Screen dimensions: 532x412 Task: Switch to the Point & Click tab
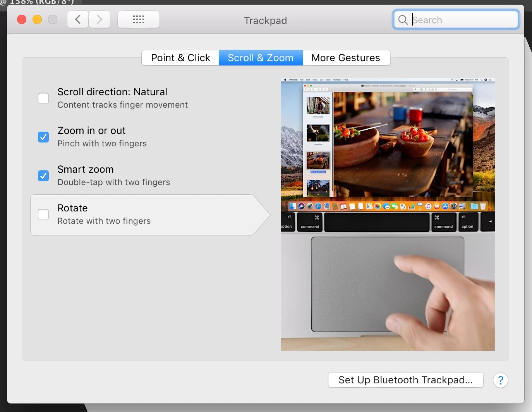point(180,58)
